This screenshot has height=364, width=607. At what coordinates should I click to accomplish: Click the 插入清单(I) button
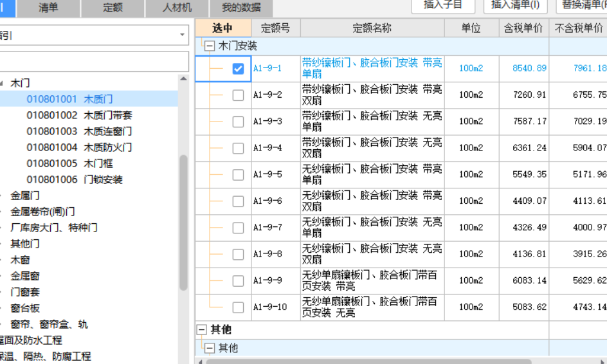(x=515, y=5)
